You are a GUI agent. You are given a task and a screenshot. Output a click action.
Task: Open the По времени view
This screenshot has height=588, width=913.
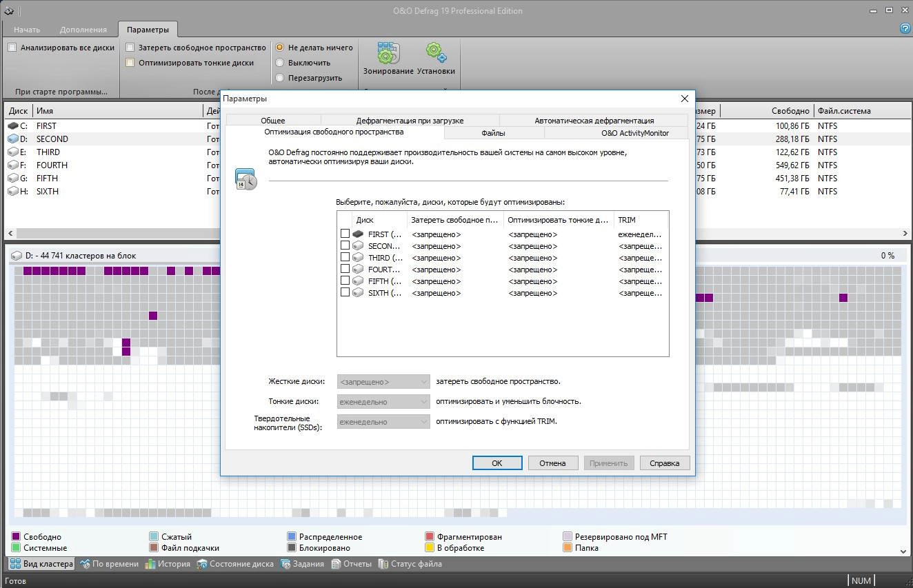(x=110, y=564)
